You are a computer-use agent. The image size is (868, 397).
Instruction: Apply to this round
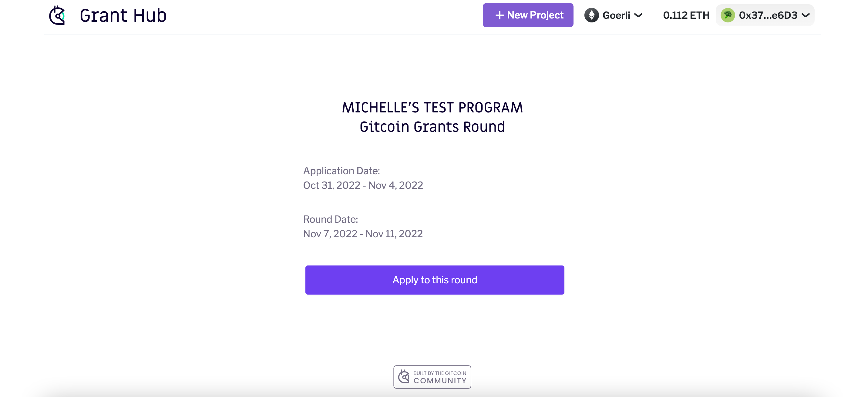435,280
